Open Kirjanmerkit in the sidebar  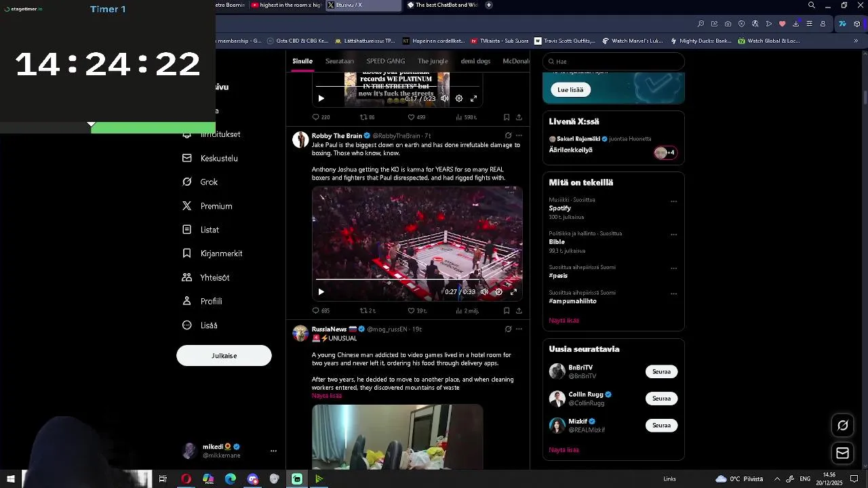(x=212, y=253)
